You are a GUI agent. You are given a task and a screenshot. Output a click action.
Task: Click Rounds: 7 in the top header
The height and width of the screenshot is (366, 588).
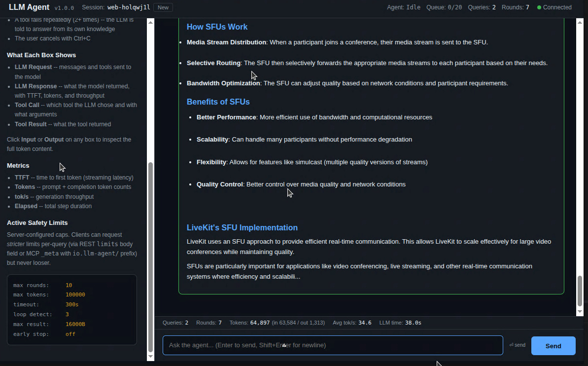tap(515, 7)
